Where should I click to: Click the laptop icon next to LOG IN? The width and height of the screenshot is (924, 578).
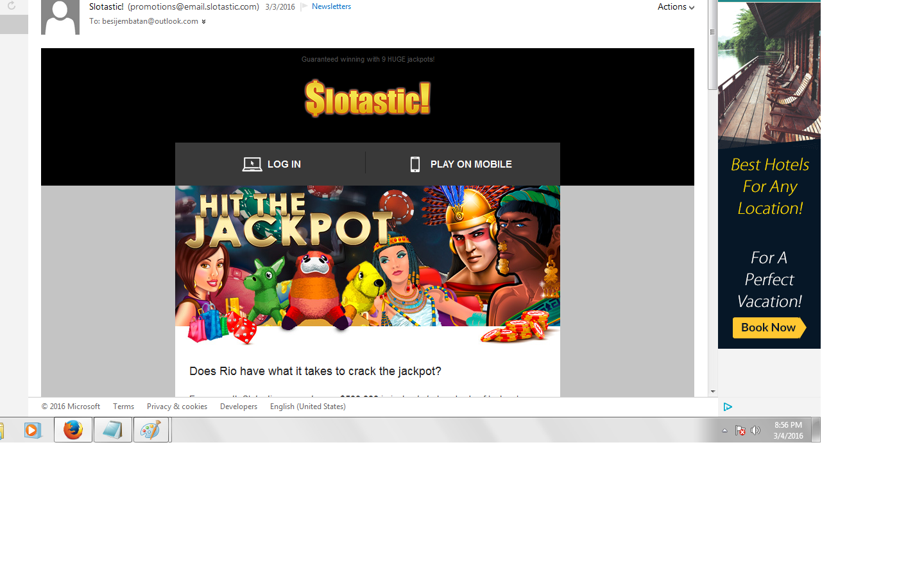click(252, 164)
